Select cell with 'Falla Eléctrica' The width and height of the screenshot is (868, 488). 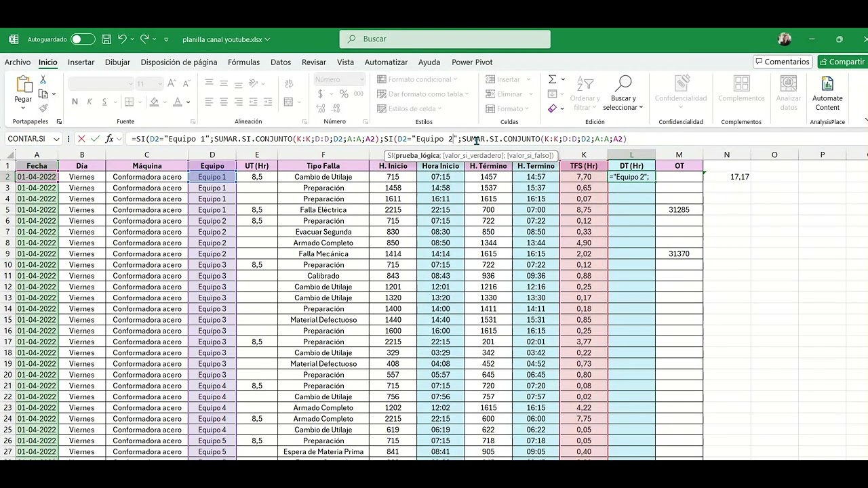(x=323, y=210)
